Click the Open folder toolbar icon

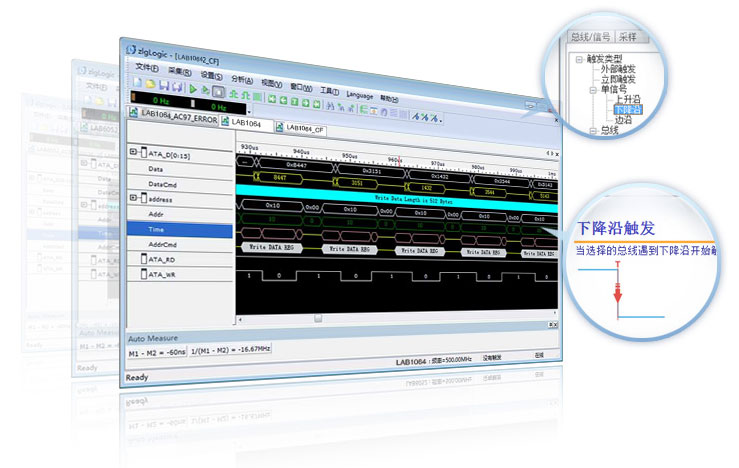[150, 84]
